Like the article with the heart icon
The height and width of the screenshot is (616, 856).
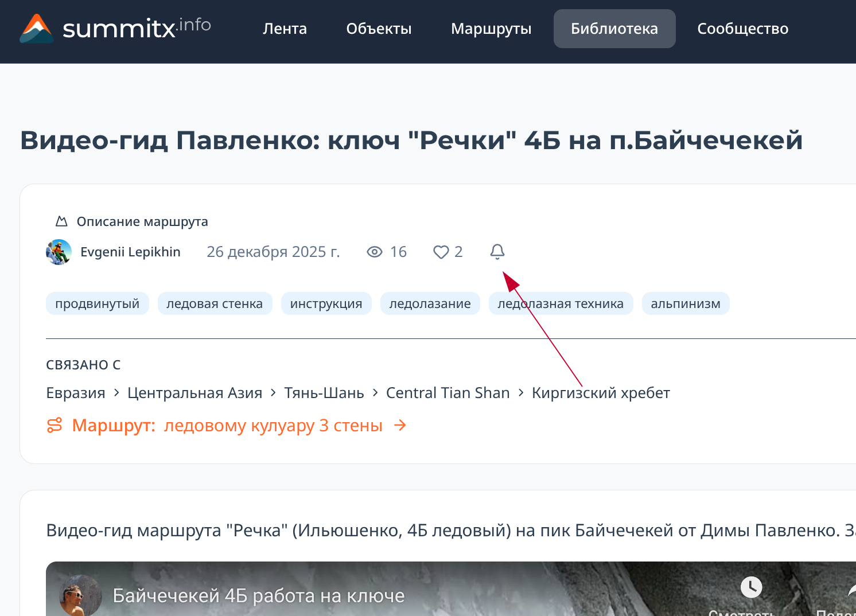coord(441,252)
